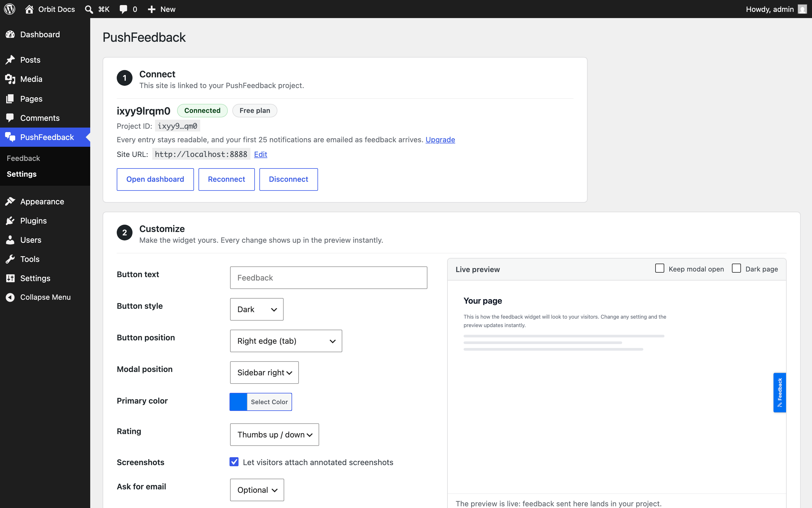Click the Dashboard gauge icon
This screenshot has height=508, width=812.
click(10, 34)
